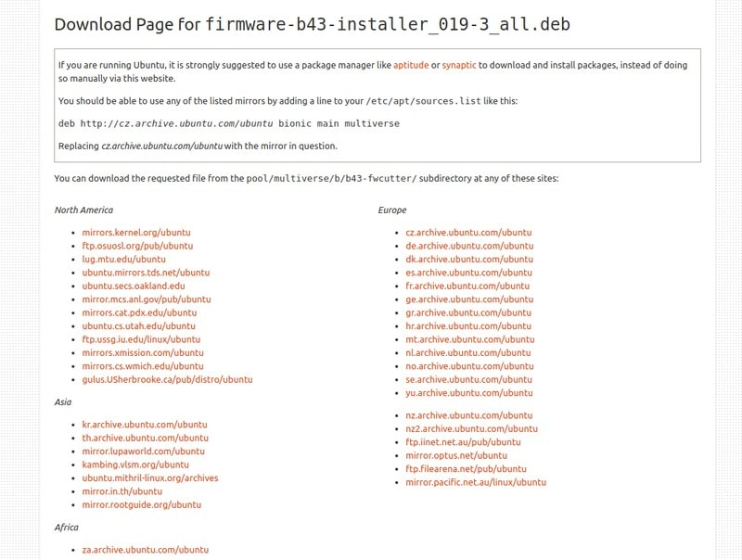Image resolution: width=742 pixels, height=560 pixels.
Task: Open mirror.rootguide.org/ubuntu link
Action: [142, 504]
